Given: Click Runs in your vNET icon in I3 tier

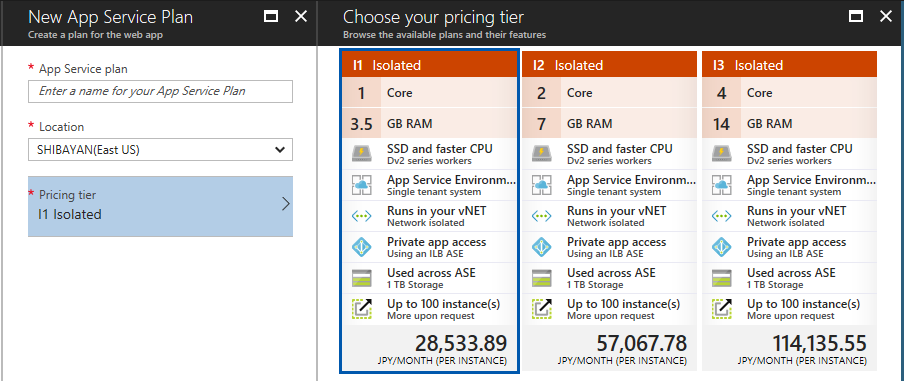Looking at the screenshot, I should 722,216.
